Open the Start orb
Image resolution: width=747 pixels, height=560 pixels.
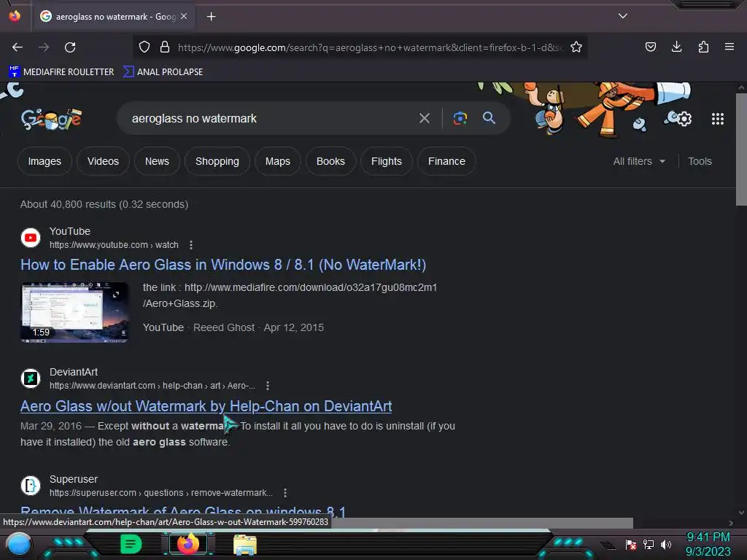pyautogui.click(x=18, y=544)
